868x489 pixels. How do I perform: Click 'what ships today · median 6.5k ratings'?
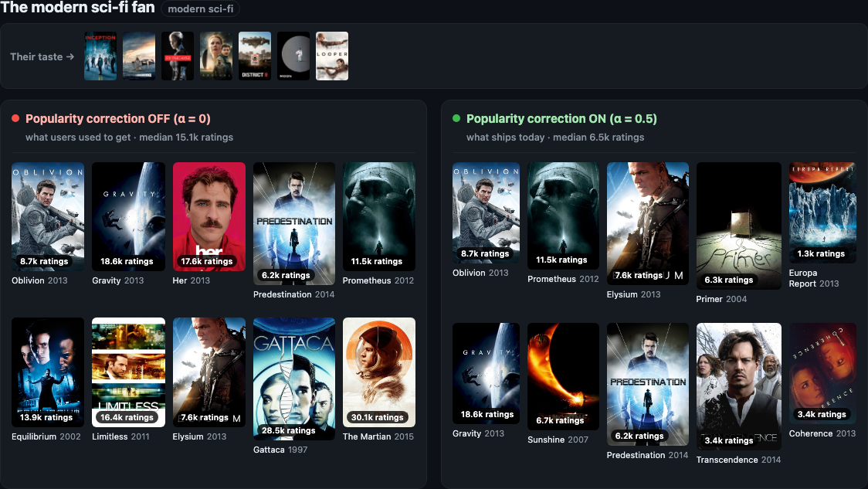pos(555,138)
